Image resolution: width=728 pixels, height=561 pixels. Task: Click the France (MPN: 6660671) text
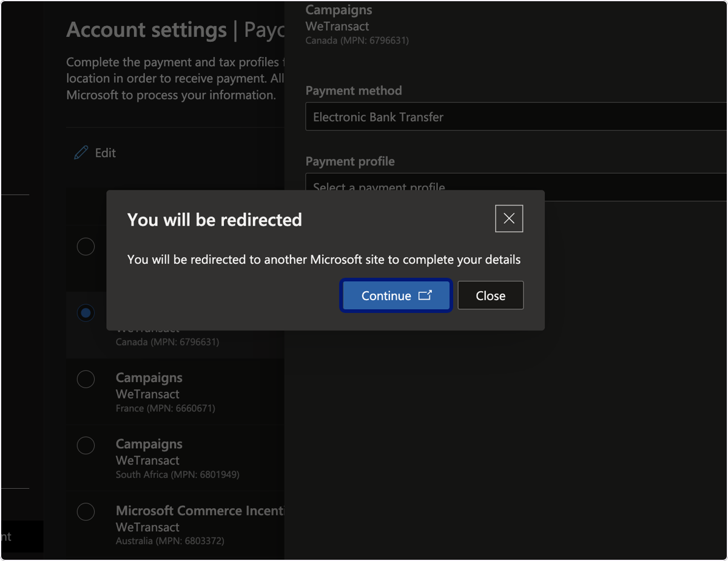coord(166,408)
